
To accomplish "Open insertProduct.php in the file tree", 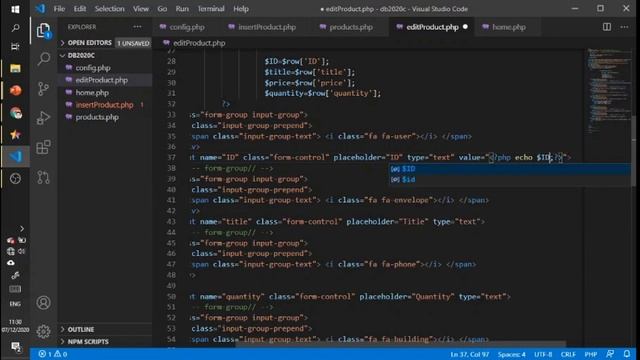I will point(104,104).
